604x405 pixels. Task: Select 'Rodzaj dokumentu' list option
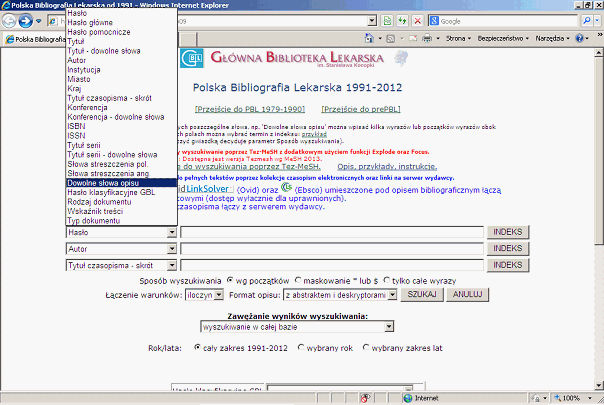coord(121,202)
